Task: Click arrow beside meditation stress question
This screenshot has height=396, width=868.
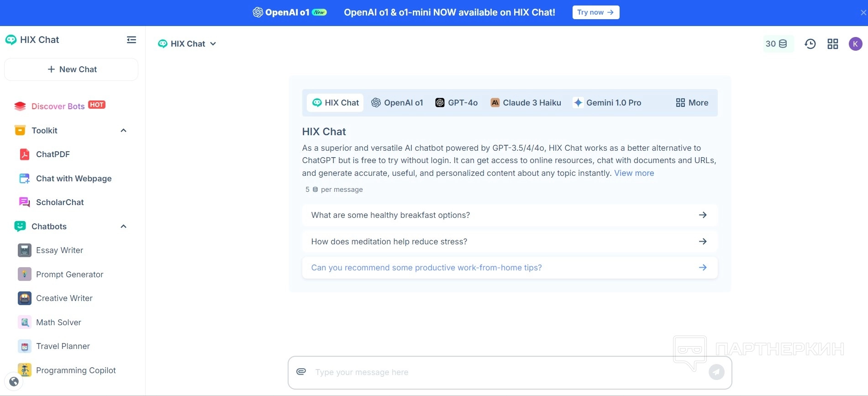Action: (703, 242)
